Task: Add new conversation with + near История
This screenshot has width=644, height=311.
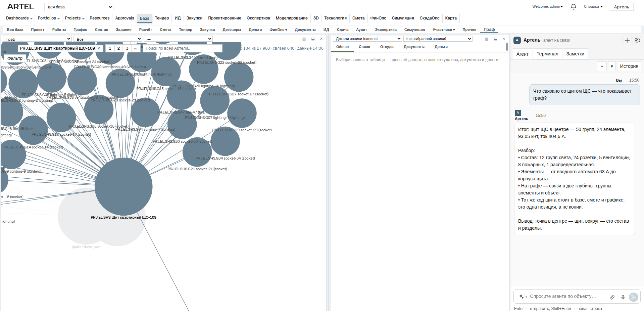Action: 602,66
